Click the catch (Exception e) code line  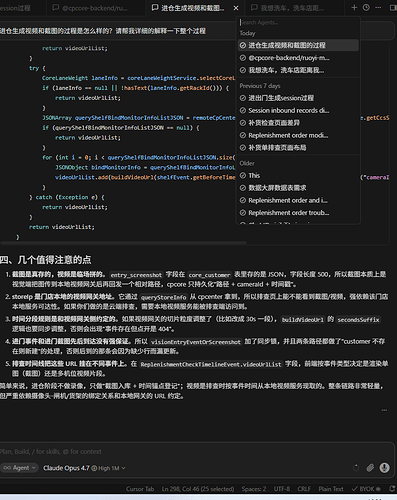tap(67, 197)
